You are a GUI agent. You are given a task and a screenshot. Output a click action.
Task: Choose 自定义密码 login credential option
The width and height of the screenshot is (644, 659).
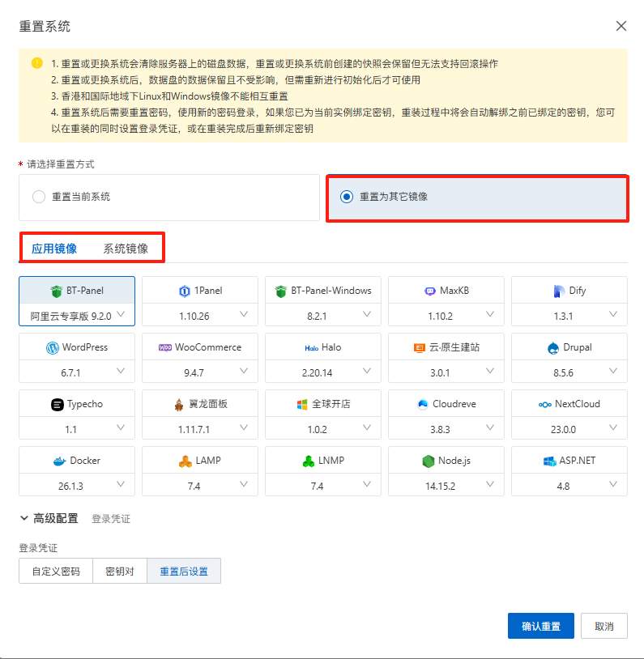coord(56,571)
